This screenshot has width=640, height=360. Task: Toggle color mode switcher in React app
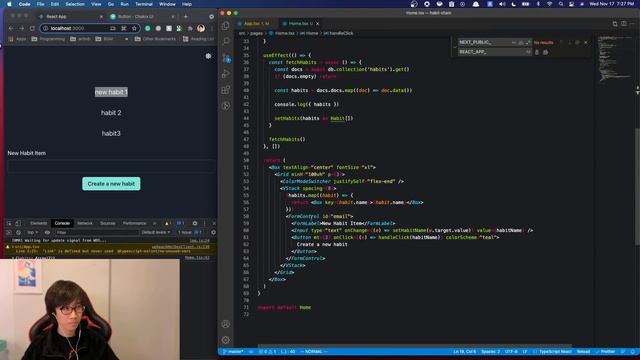(208, 56)
